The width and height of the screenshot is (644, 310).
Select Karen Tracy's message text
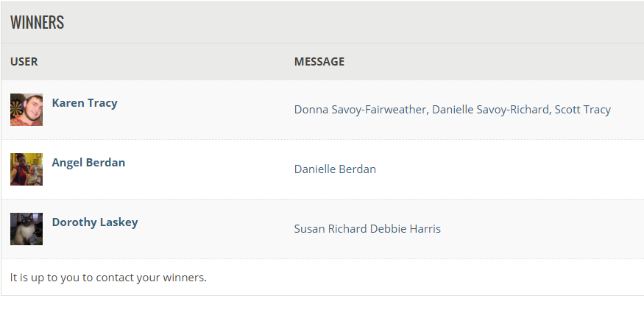(x=452, y=110)
